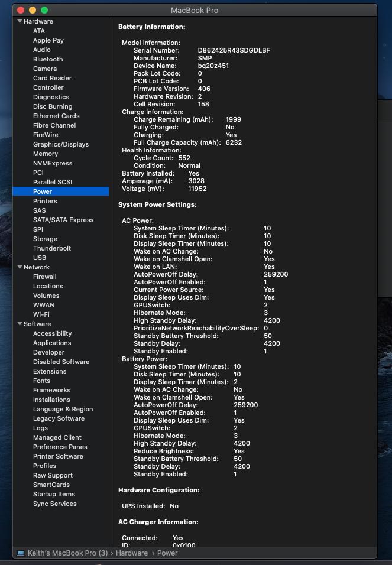392x565 pixels.
Task: Select the Storage hardware entry
Action: pos(45,239)
